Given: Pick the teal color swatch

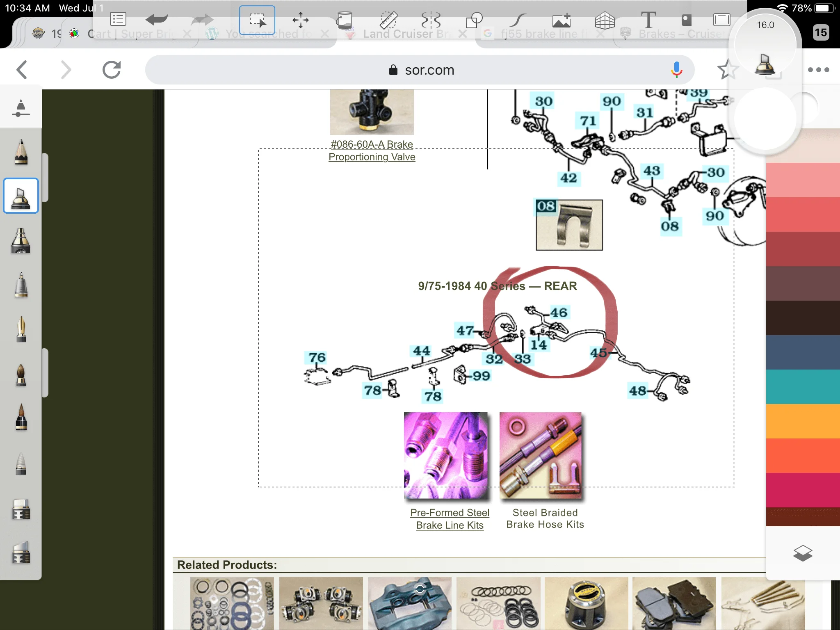Looking at the screenshot, I should point(803,387).
